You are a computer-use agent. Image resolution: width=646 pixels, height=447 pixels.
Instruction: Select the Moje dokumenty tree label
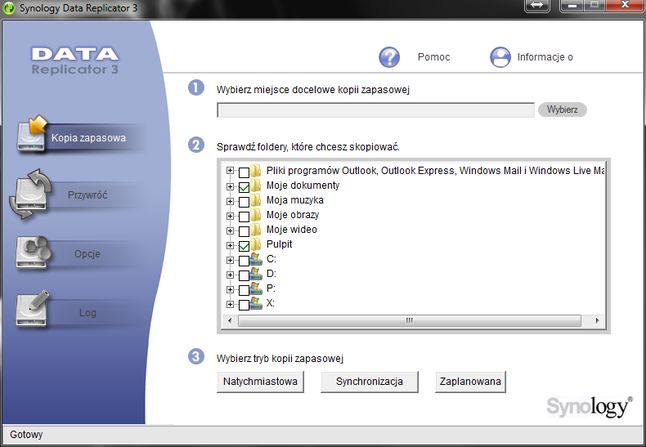(x=303, y=185)
